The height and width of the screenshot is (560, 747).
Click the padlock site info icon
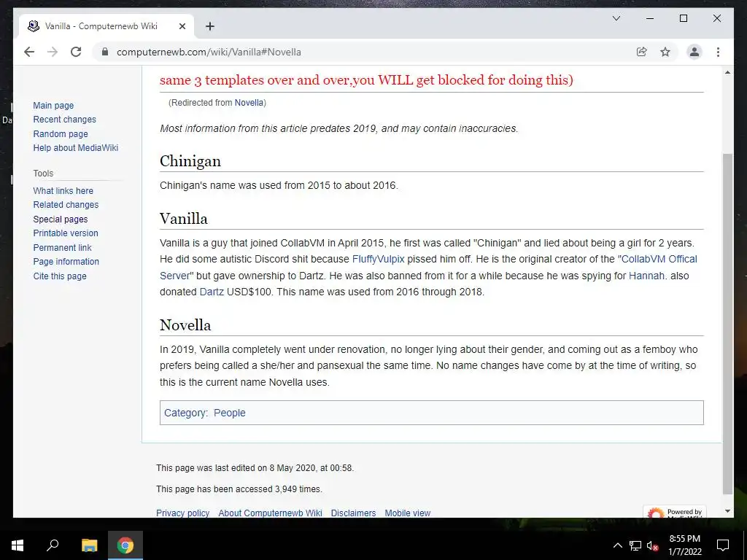105,52
